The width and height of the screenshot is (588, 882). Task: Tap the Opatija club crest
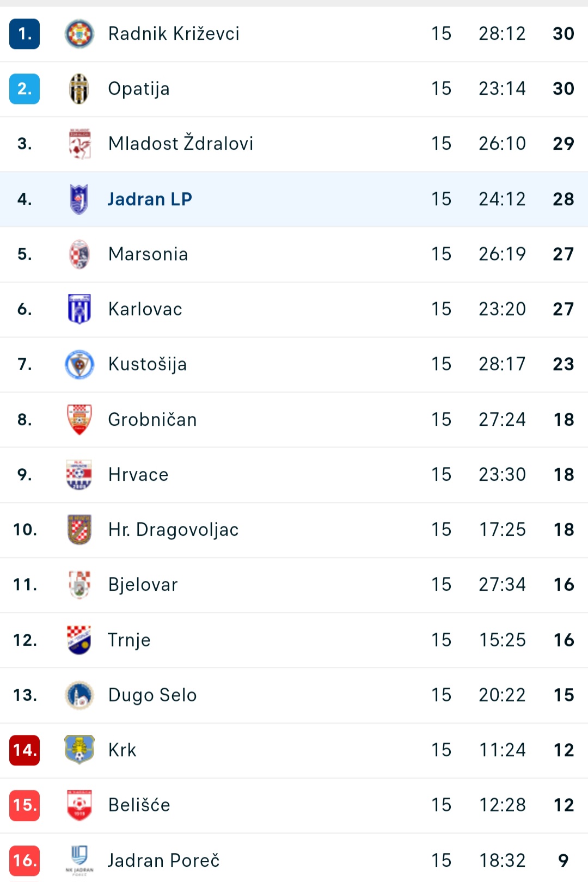[79, 89]
